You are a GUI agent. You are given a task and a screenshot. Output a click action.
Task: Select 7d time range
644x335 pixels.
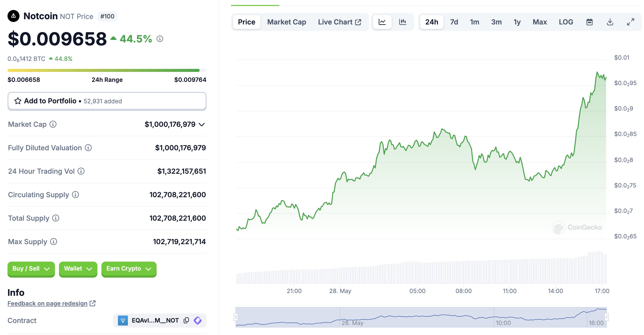454,22
